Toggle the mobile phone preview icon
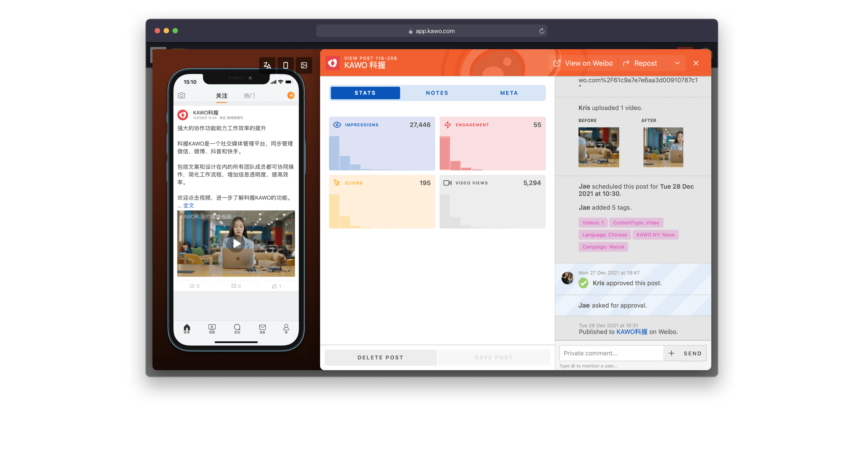 point(285,65)
